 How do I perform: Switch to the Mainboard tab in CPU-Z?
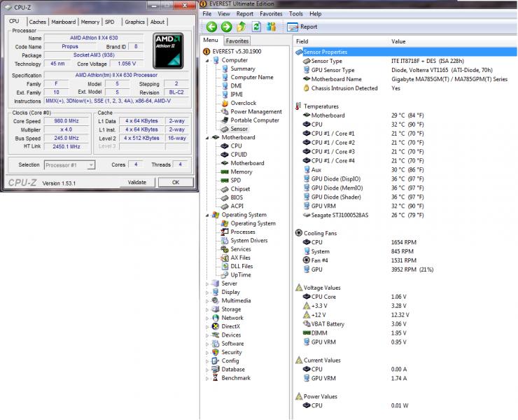pyautogui.click(x=64, y=22)
